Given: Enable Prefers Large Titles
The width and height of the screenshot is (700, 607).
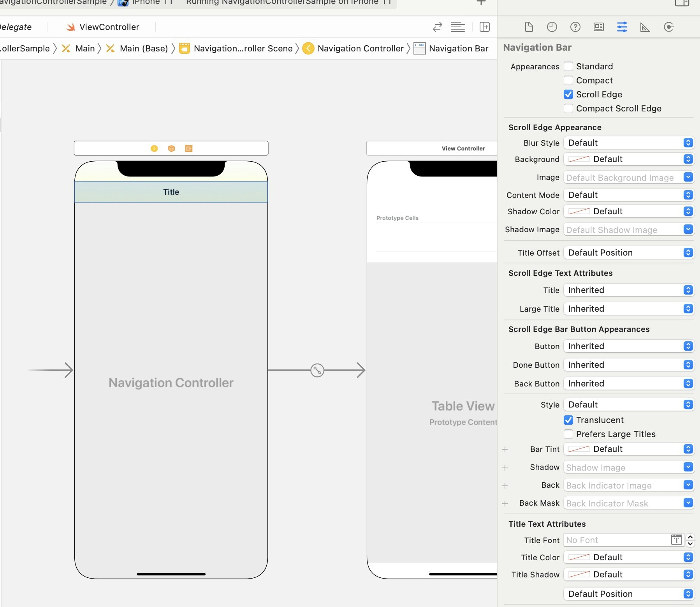Looking at the screenshot, I should (x=568, y=434).
